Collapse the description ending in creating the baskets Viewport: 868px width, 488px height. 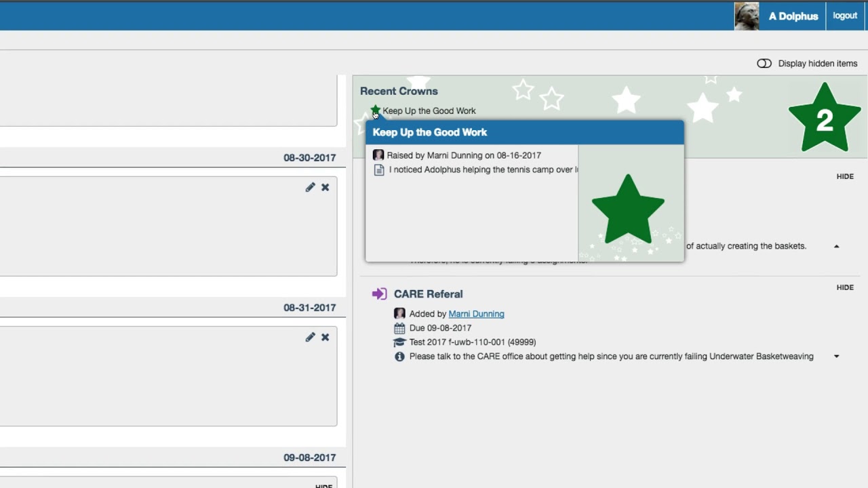[x=836, y=246]
